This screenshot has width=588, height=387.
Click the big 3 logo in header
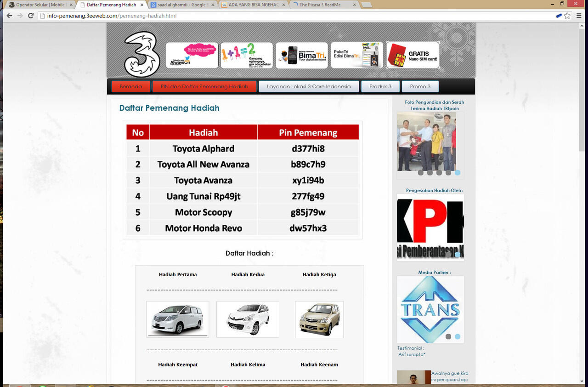[142, 54]
